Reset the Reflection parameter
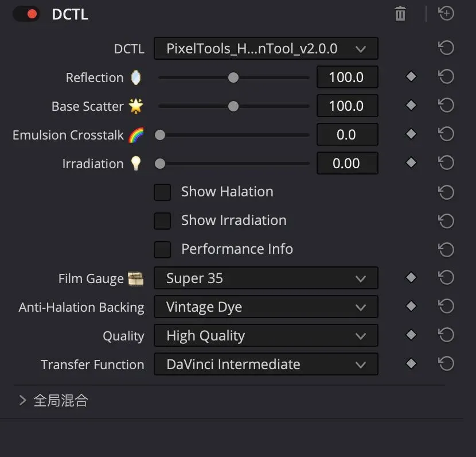 pyautogui.click(x=446, y=76)
